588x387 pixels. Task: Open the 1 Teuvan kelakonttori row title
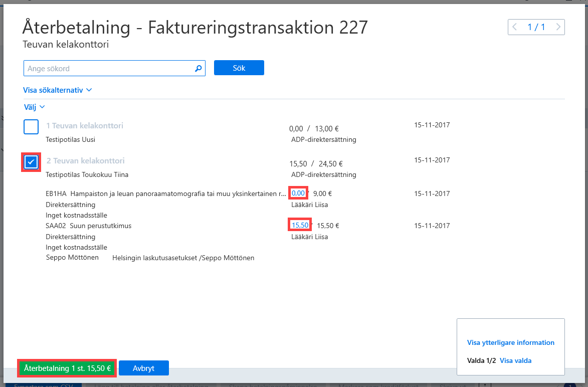point(85,126)
